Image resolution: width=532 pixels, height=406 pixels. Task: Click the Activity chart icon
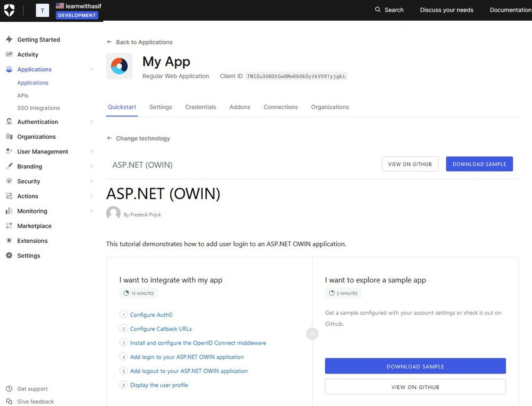[9, 54]
